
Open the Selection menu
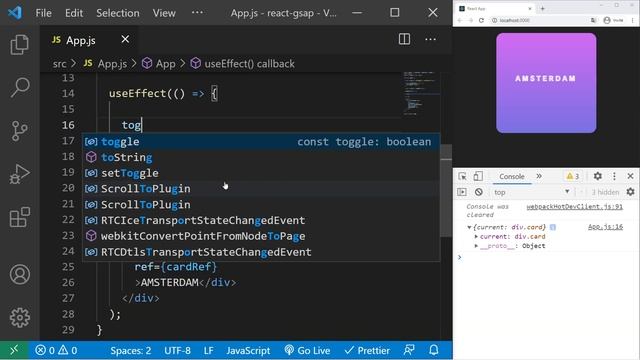[118, 13]
